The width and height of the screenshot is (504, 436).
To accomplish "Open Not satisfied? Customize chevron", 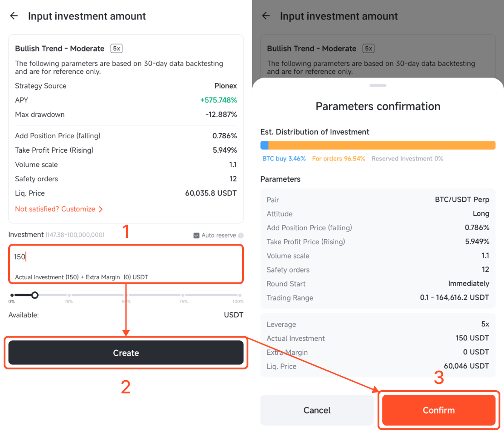I will coord(101,209).
